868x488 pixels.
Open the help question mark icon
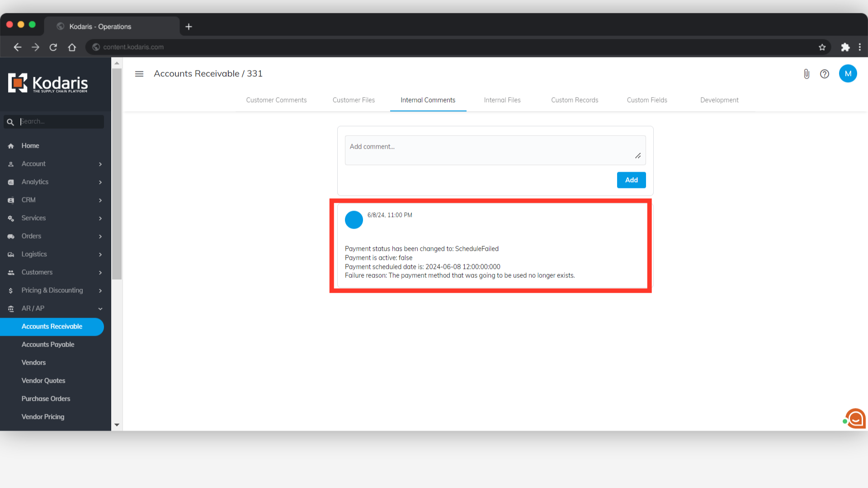[x=825, y=74]
